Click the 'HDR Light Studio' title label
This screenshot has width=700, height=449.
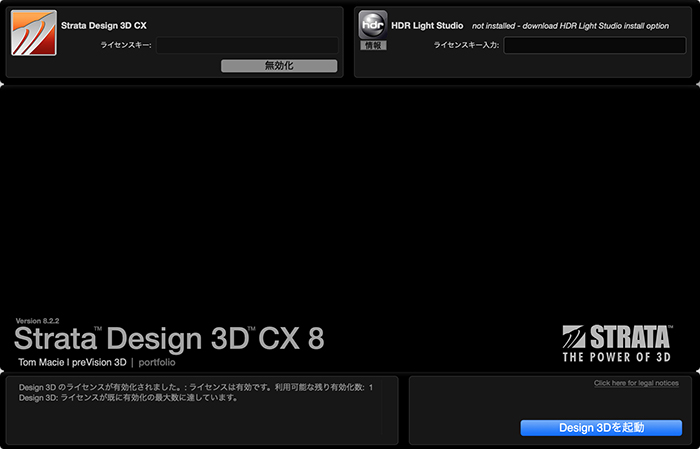427,25
